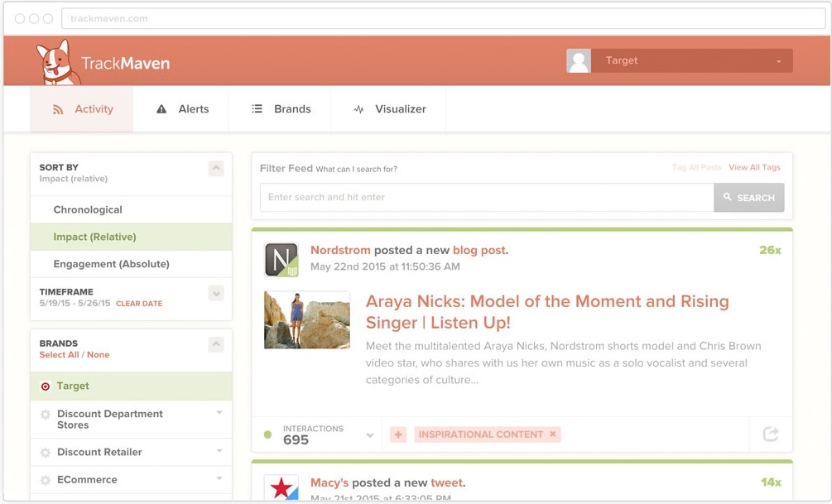Expand the Discount Retailer group

coord(219,451)
